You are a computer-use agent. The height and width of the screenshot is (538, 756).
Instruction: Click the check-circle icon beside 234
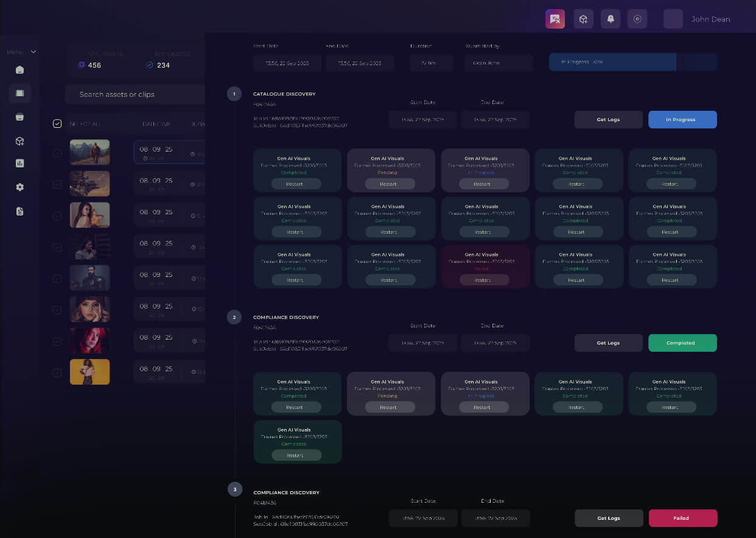coord(150,65)
